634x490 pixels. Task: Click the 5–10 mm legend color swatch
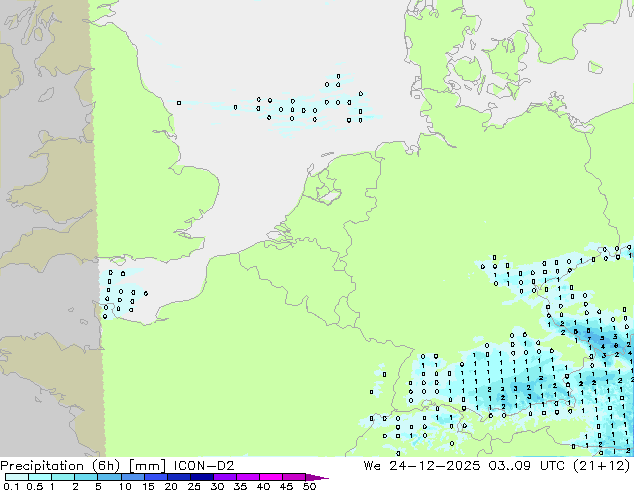point(109,477)
